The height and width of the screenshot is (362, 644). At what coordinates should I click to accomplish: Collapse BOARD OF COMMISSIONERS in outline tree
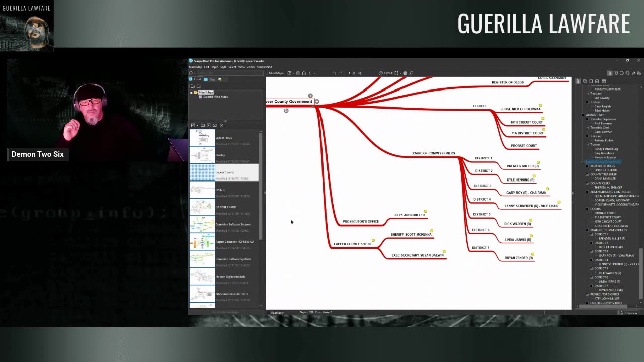click(587, 230)
